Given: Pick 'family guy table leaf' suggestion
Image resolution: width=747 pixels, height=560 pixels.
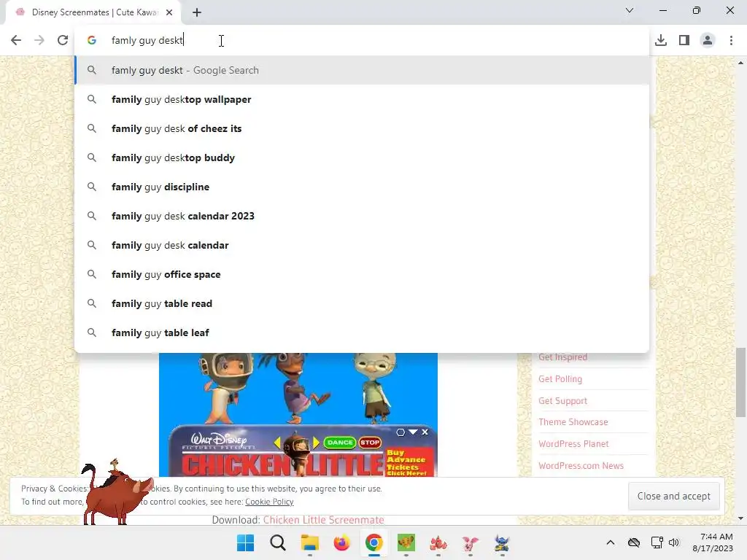Looking at the screenshot, I should click(x=362, y=332).
